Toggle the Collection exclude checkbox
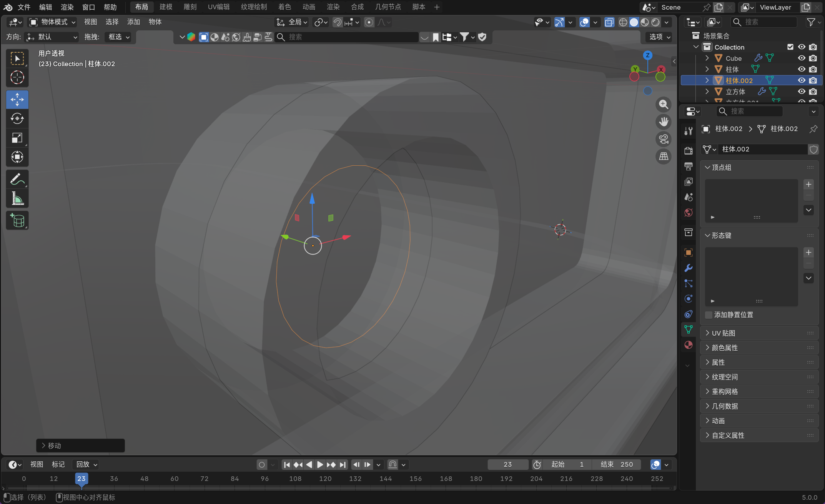This screenshot has width=825, height=504. pos(790,47)
